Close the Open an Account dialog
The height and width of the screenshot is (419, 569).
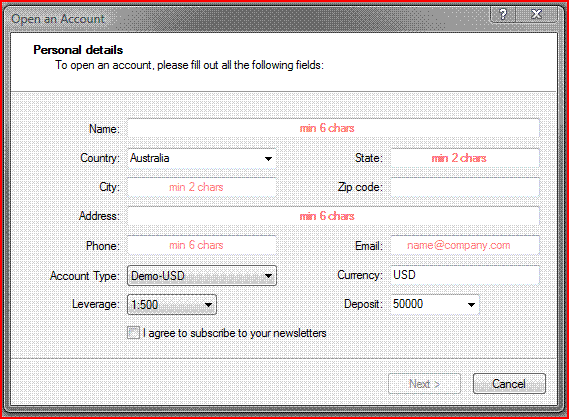click(x=536, y=15)
